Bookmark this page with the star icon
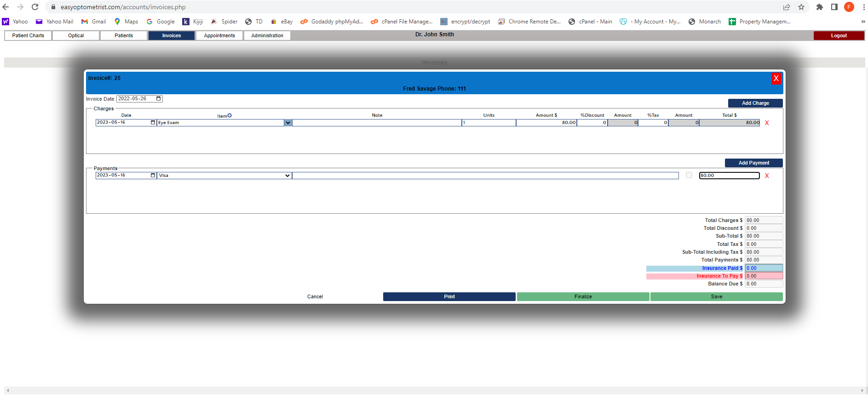This screenshot has width=868, height=410. [x=801, y=7]
